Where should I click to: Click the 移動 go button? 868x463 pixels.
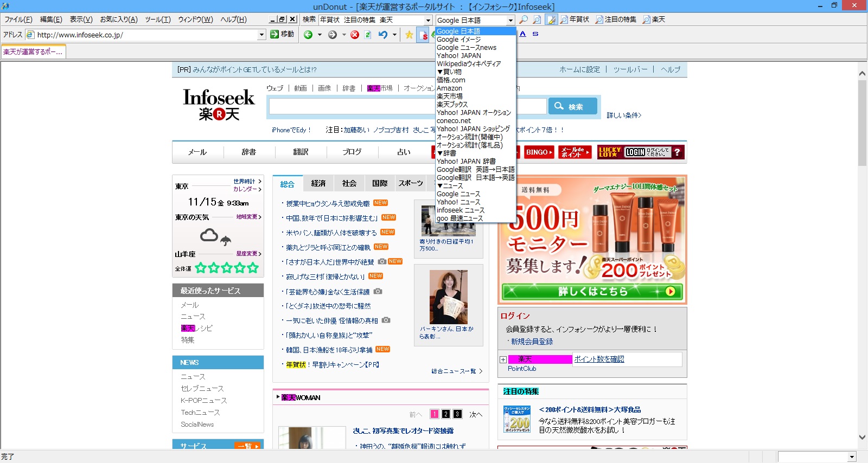(282, 34)
